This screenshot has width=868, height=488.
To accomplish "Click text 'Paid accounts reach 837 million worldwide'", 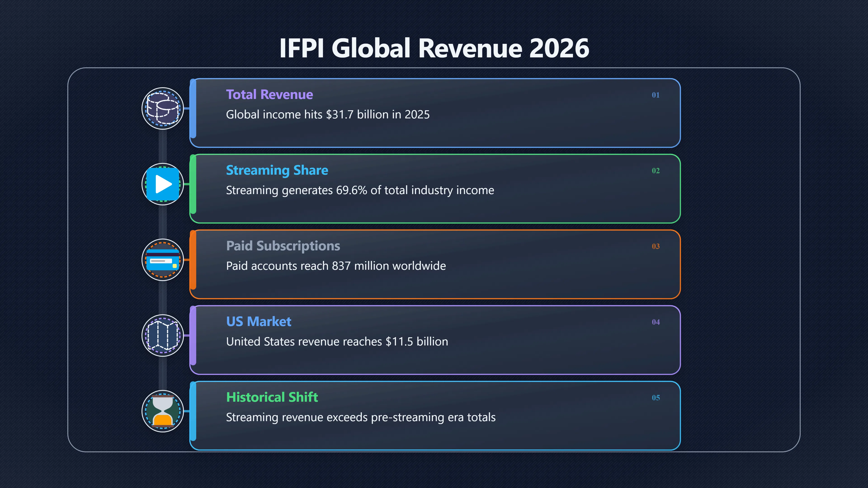I will (x=336, y=266).
